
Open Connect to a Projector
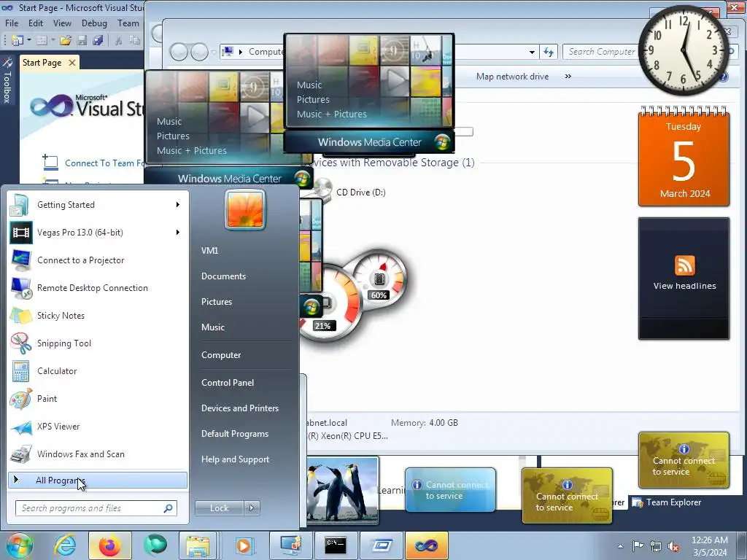coord(98,260)
